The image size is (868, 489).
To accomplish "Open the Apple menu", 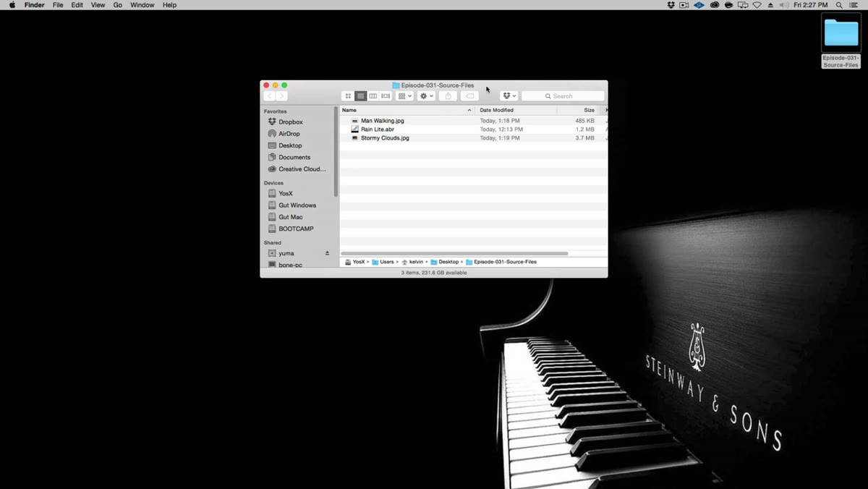I will coord(12,5).
